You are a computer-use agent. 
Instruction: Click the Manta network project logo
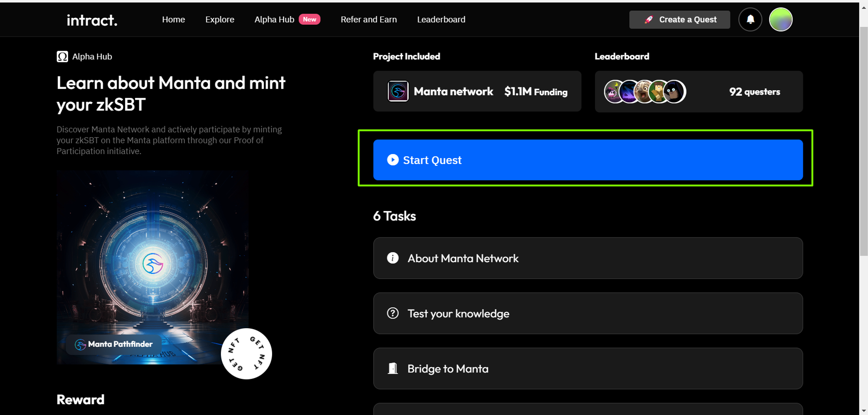(x=398, y=91)
